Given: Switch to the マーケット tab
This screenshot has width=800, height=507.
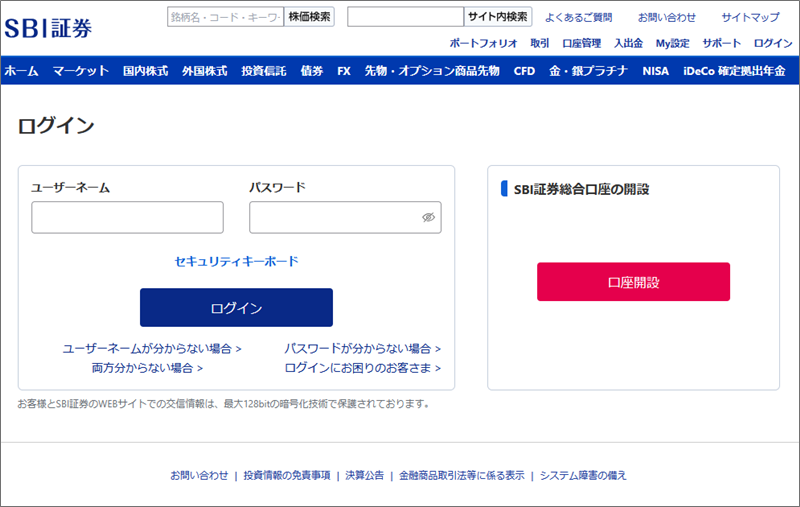Looking at the screenshot, I should (81, 71).
